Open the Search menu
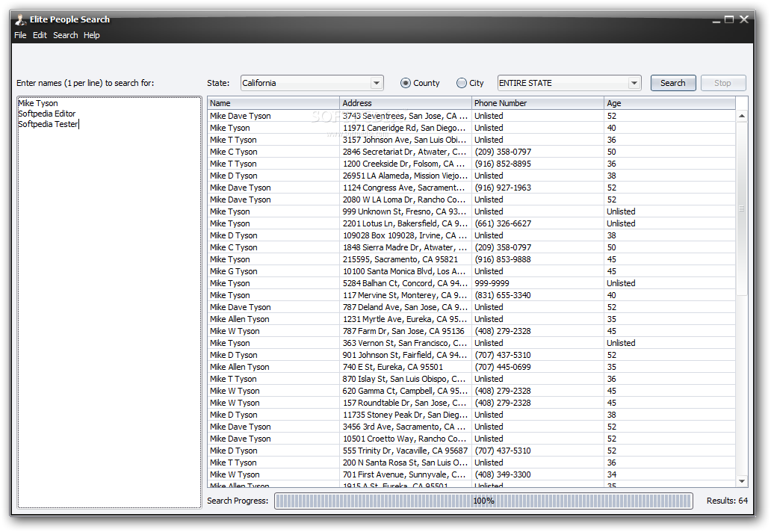The width and height of the screenshot is (771, 532). [66, 35]
